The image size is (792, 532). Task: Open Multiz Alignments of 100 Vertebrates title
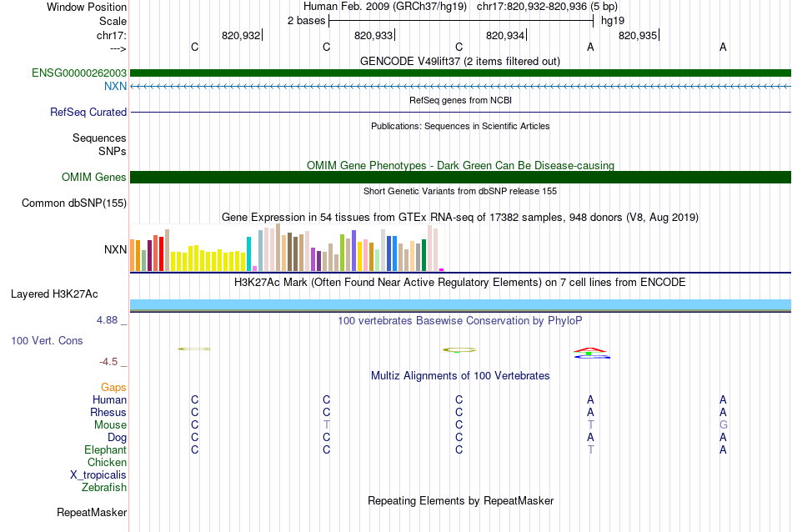click(460, 375)
